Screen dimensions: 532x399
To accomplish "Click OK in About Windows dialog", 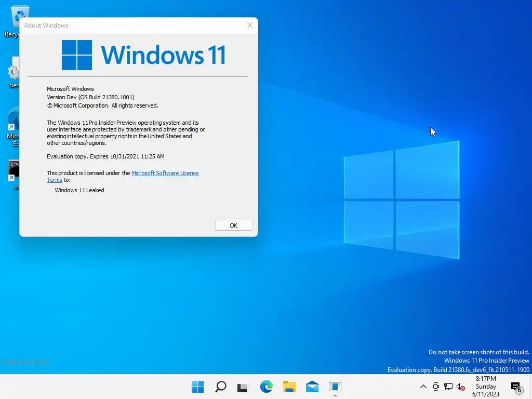I will coord(234,225).
